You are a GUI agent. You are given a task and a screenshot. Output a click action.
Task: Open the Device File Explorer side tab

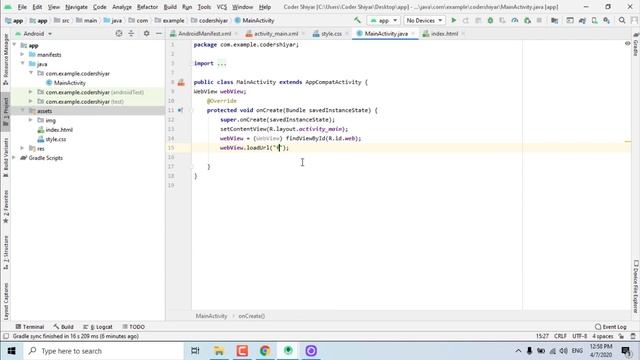(x=636, y=287)
